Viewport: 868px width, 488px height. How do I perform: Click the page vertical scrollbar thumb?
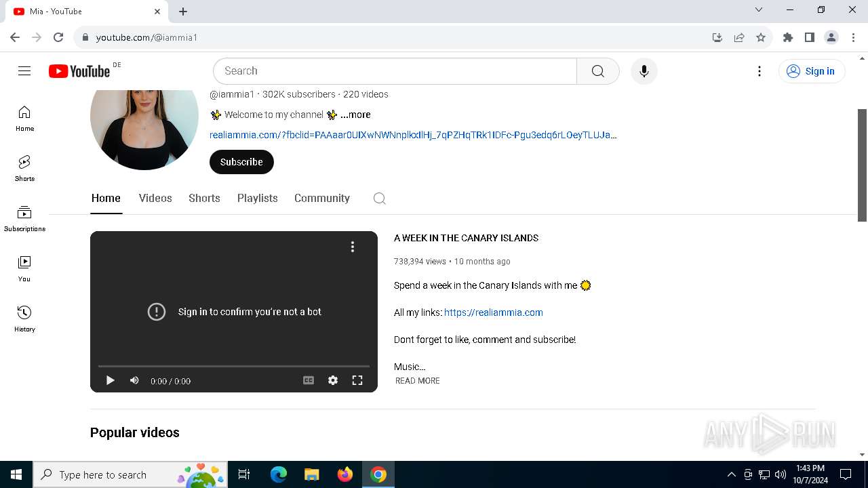coord(863,165)
